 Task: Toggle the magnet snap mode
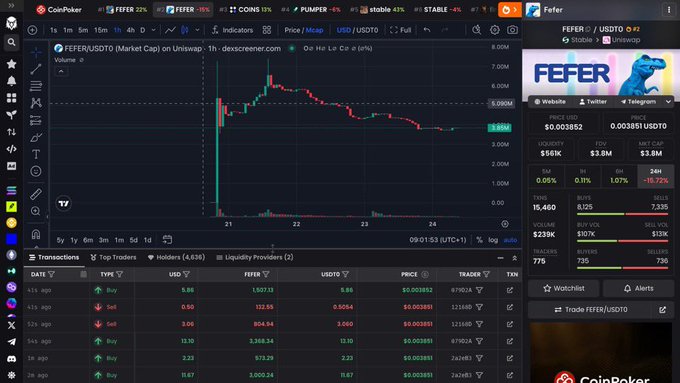36,234
